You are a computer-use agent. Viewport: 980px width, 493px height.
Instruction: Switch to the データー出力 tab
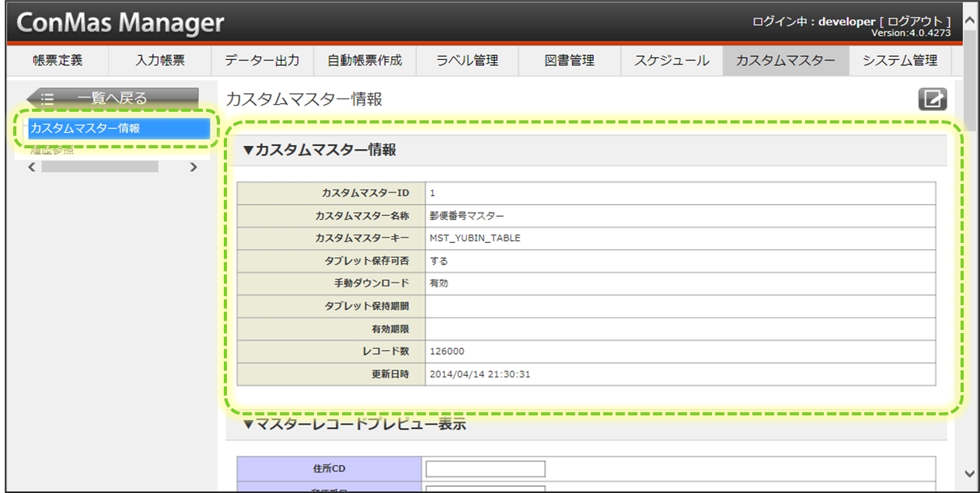(x=262, y=61)
